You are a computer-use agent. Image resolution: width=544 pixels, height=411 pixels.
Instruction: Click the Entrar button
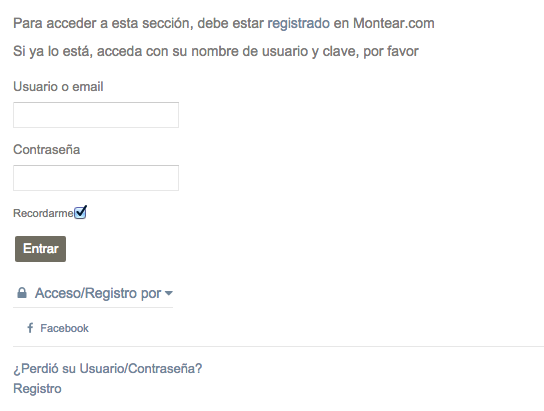tap(41, 249)
